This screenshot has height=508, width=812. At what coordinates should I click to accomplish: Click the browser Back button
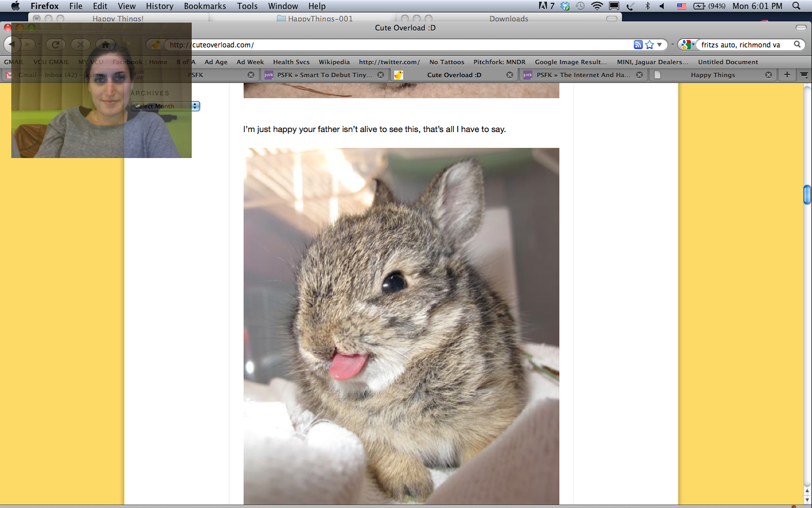[x=12, y=45]
